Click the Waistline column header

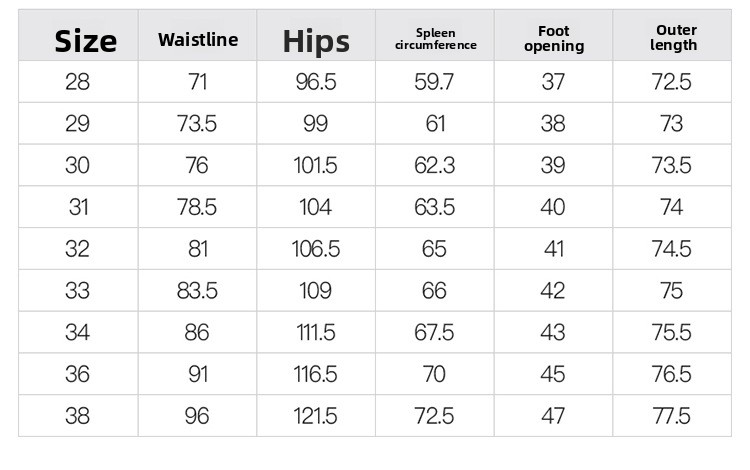pos(198,40)
